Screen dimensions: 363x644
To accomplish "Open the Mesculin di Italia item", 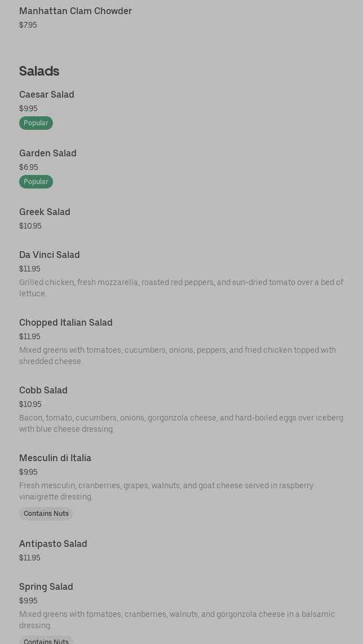I will (x=55, y=458).
